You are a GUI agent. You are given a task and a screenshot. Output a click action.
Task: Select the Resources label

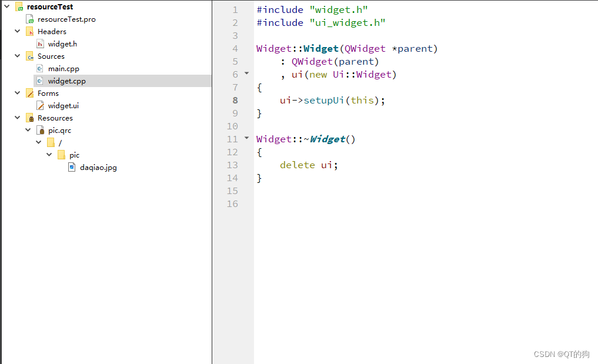click(55, 118)
